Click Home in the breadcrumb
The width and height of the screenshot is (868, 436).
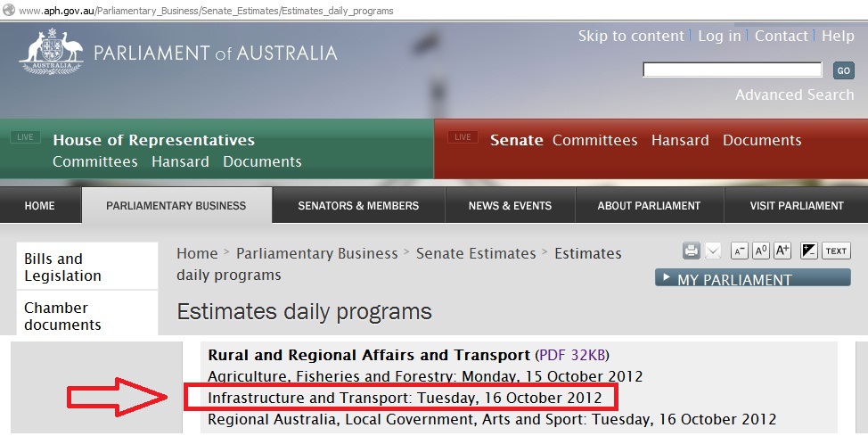(197, 254)
